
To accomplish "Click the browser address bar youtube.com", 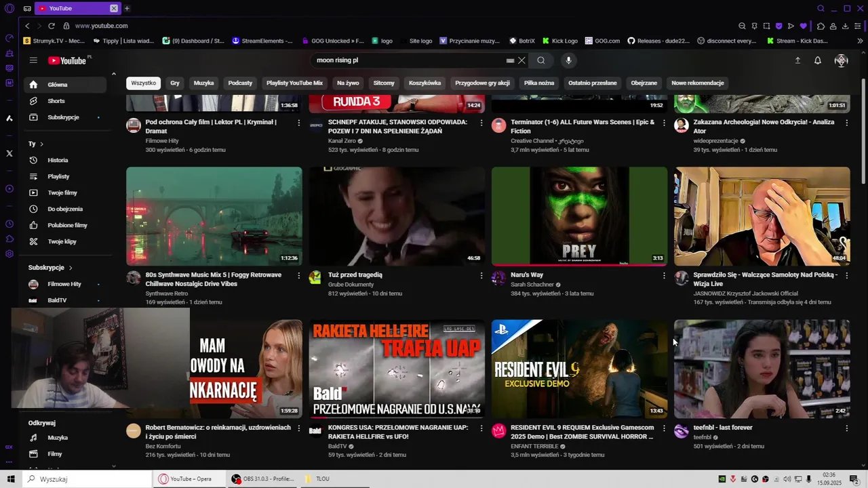I will click(x=101, y=26).
